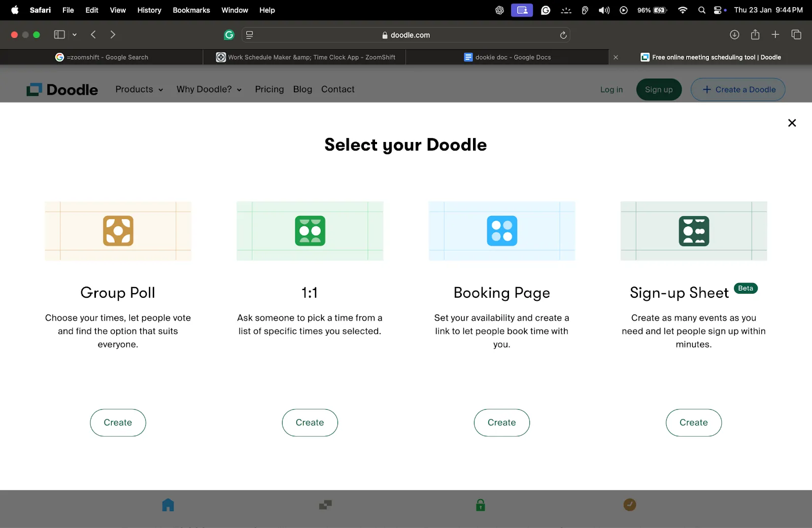Screen dimensions: 812x528
Task: Expand the Why Doodle? dropdown
Action: pos(209,89)
